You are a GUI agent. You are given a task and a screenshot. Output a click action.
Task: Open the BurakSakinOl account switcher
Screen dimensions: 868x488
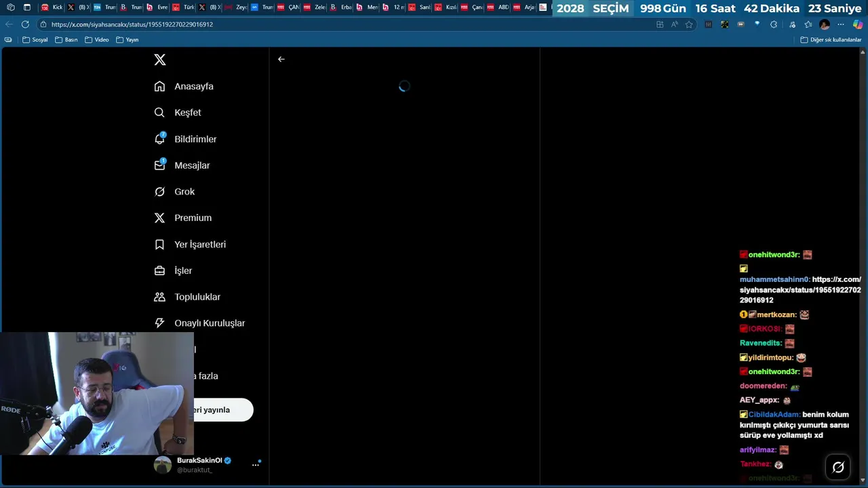pyautogui.click(x=208, y=464)
